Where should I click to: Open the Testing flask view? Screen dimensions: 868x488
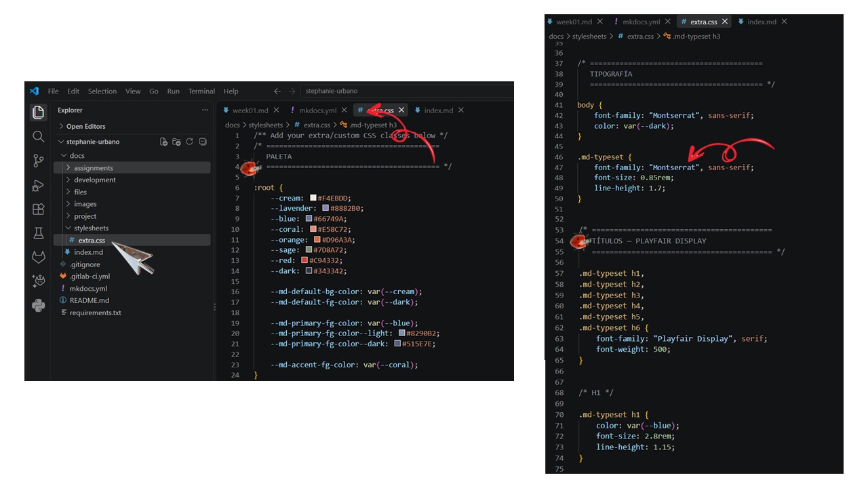(x=39, y=233)
